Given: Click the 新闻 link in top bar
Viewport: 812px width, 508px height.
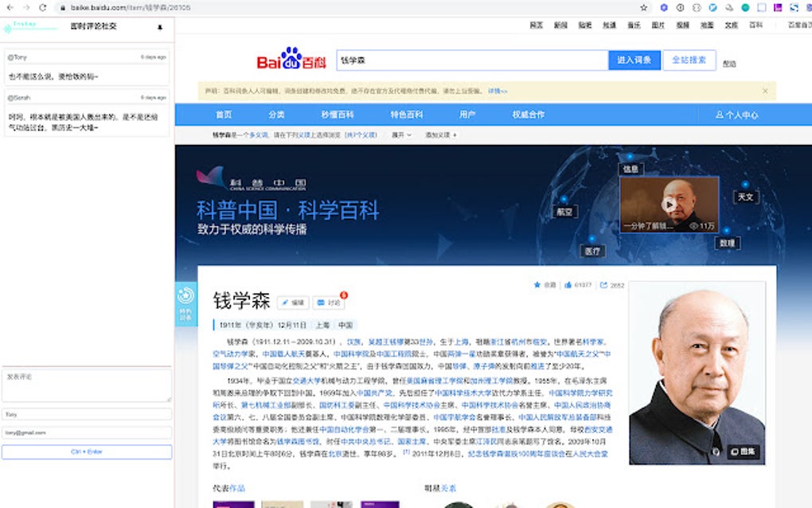Looking at the screenshot, I should [x=560, y=25].
